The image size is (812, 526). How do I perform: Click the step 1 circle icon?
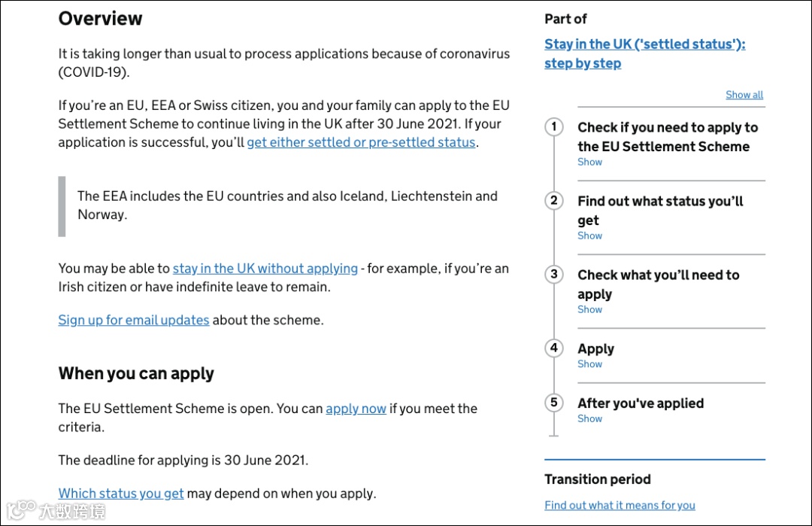point(554,126)
